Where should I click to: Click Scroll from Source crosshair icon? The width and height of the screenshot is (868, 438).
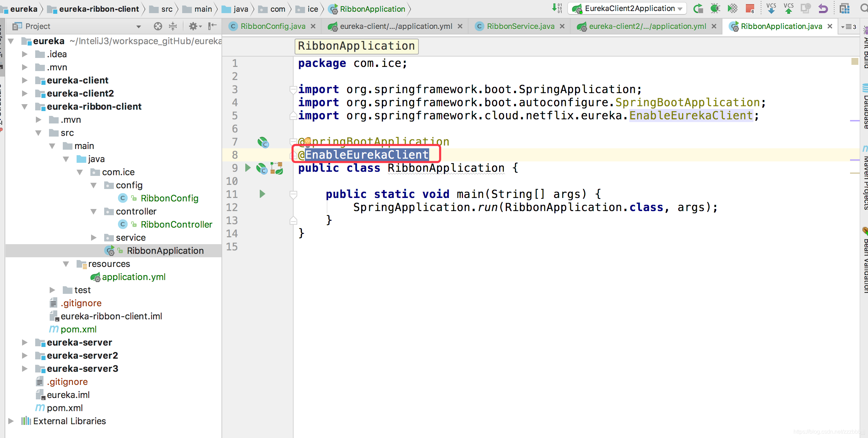click(158, 26)
